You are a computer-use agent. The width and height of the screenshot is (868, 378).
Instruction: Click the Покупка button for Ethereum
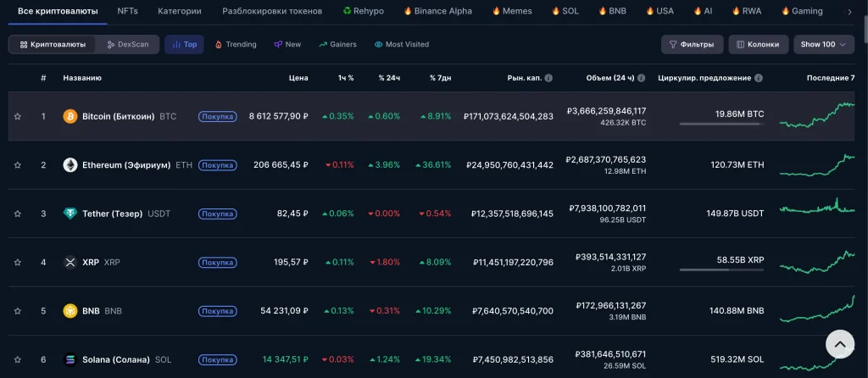218,165
